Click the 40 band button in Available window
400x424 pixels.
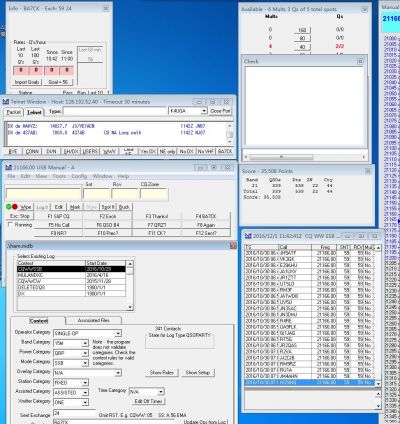[x=302, y=47]
